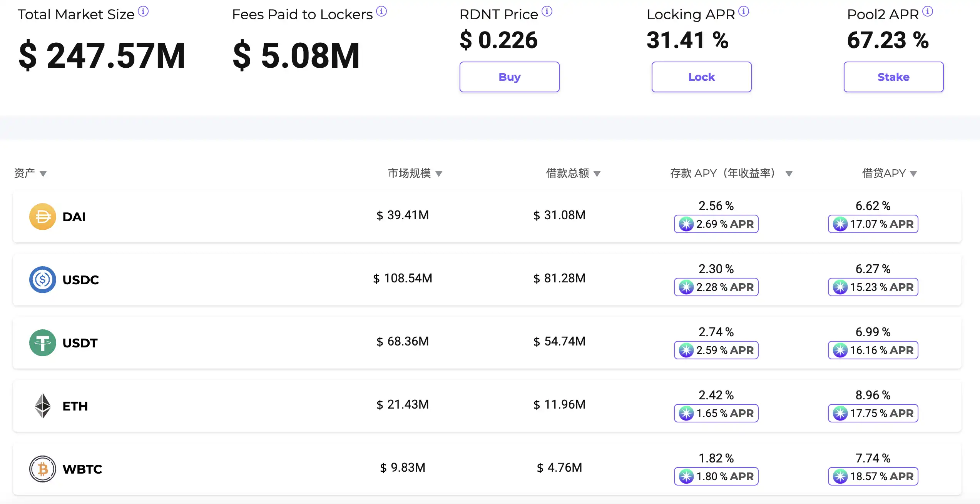Click USDT total borrowed $ 54.74M
This screenshot has width=980, height=504.
(559, 341)
